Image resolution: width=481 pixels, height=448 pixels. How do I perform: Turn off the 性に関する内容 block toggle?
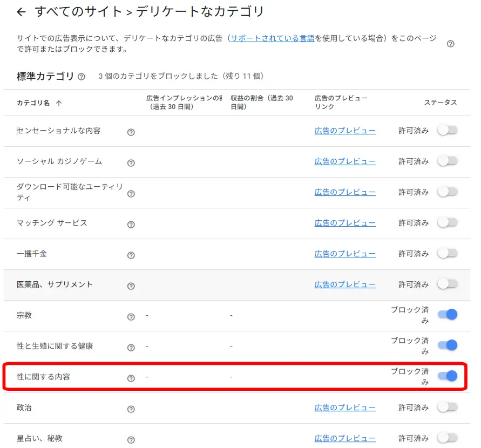click(447, 376)
